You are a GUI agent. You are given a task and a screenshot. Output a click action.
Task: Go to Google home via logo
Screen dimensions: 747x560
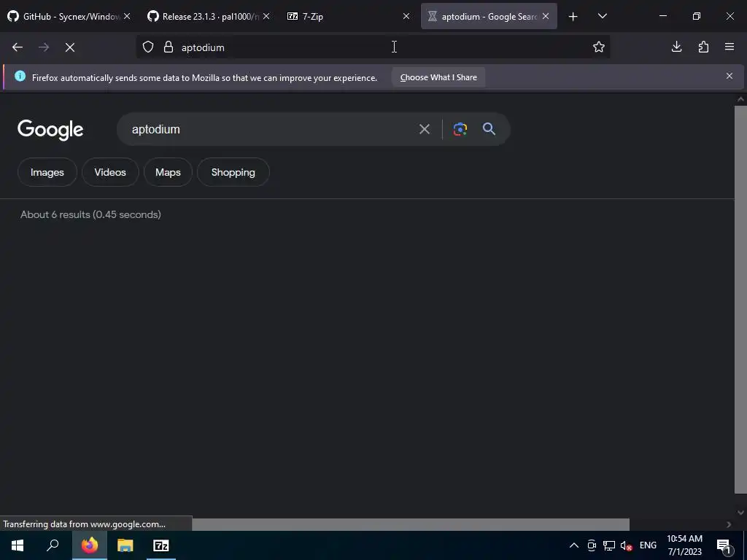[x=50, y=130]
